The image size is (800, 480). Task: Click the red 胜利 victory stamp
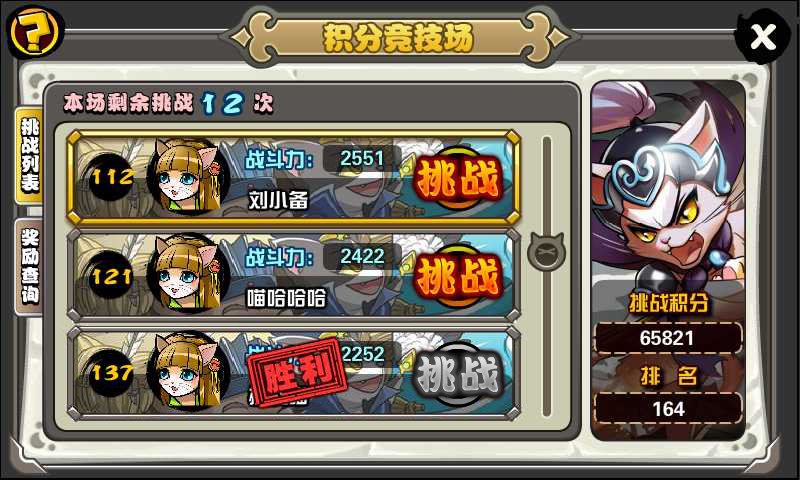click(297, 372)
